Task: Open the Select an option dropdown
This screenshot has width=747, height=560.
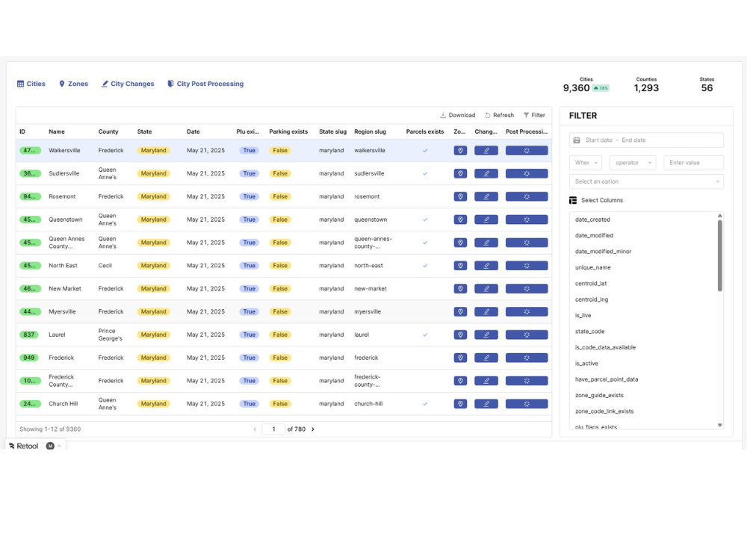Action: pyautogui.click(x=646, y=181)
